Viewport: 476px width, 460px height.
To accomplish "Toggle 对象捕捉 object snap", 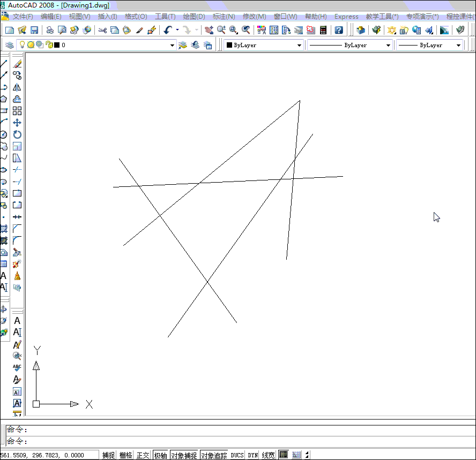I will point(184,455).
